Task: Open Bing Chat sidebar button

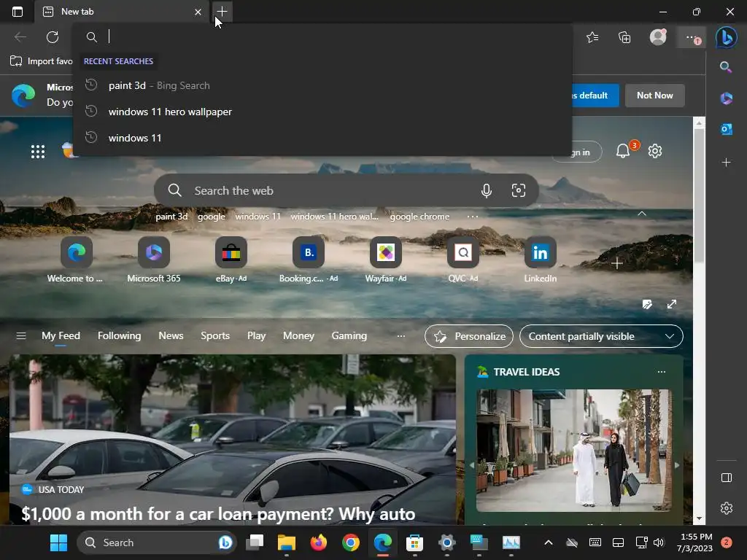Action: pyautogui.click(x=726, y=37)
